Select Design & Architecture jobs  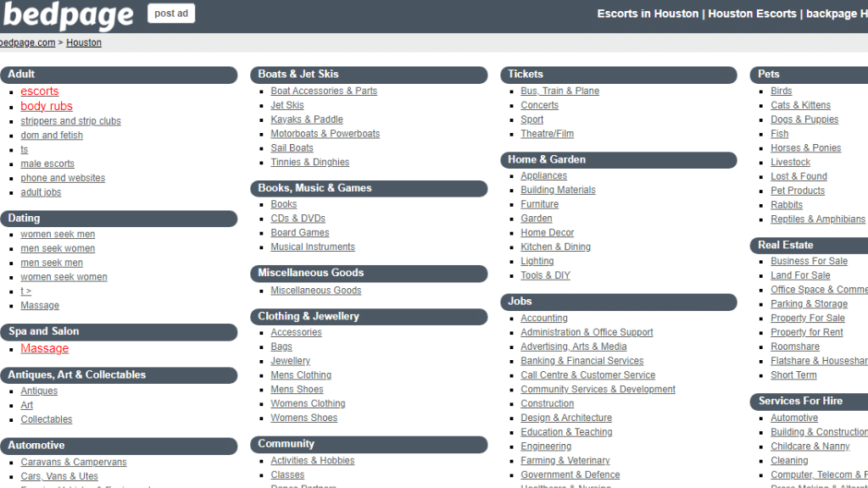566,418
